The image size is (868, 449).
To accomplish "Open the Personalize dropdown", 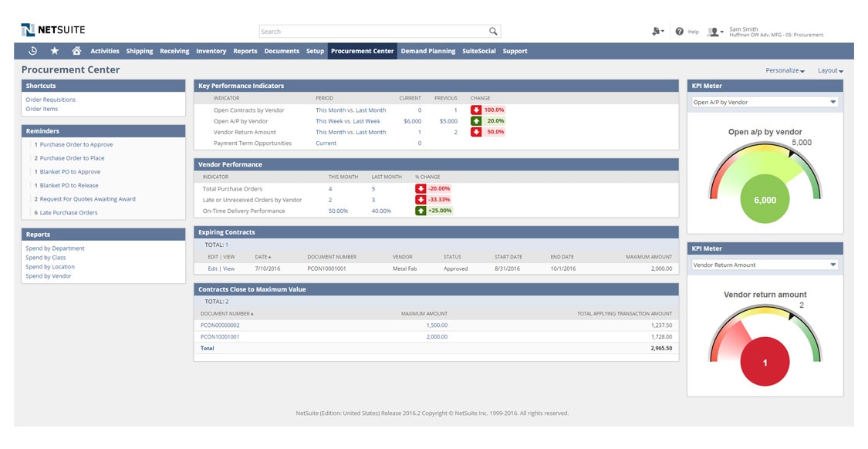I will pyautogui.click(x=785, y=70).
